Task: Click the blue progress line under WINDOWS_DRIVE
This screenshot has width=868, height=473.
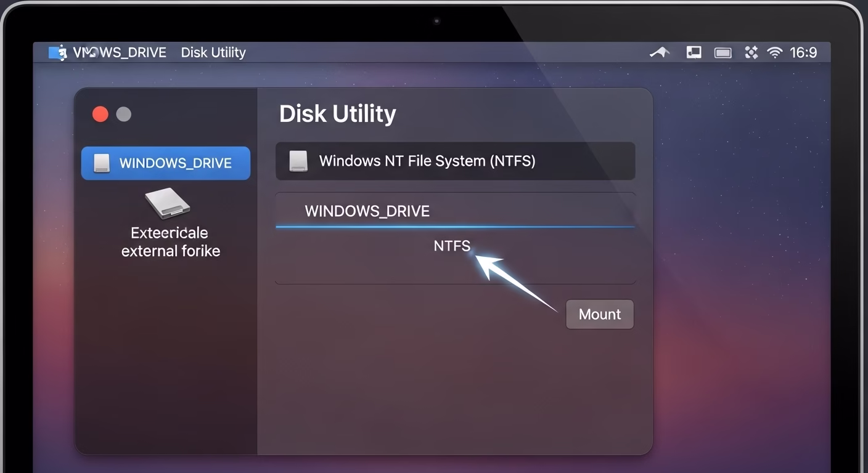Action: (455, 227)
